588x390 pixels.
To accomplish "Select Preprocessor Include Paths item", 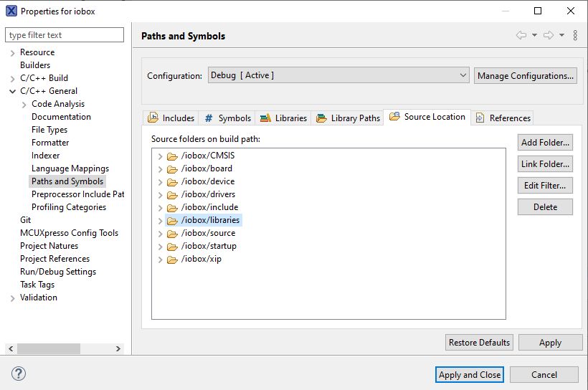I will click(77, 194).
